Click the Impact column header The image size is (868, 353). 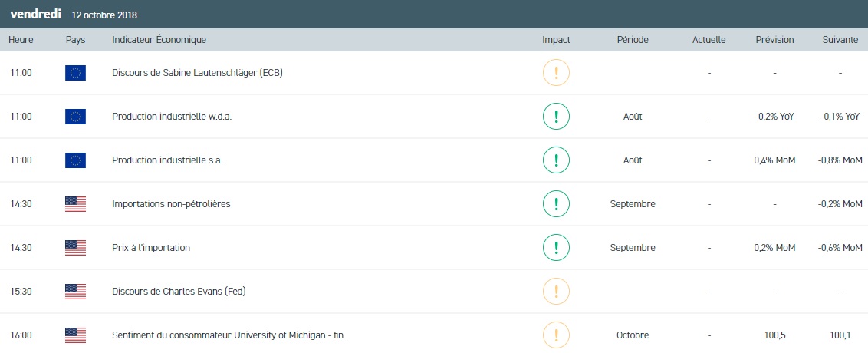[x=556, y=40]
